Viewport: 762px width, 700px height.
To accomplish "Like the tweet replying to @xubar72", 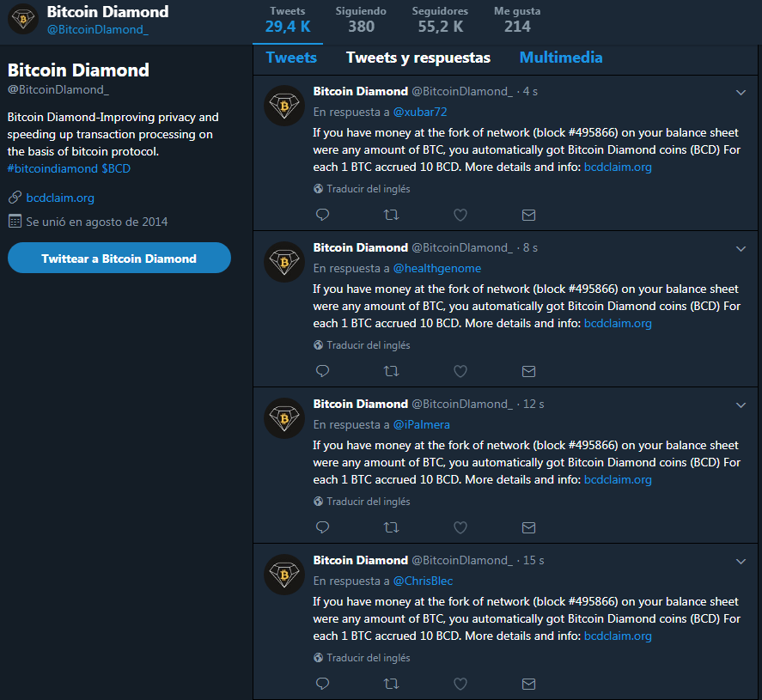I will (x=460, y=215).
